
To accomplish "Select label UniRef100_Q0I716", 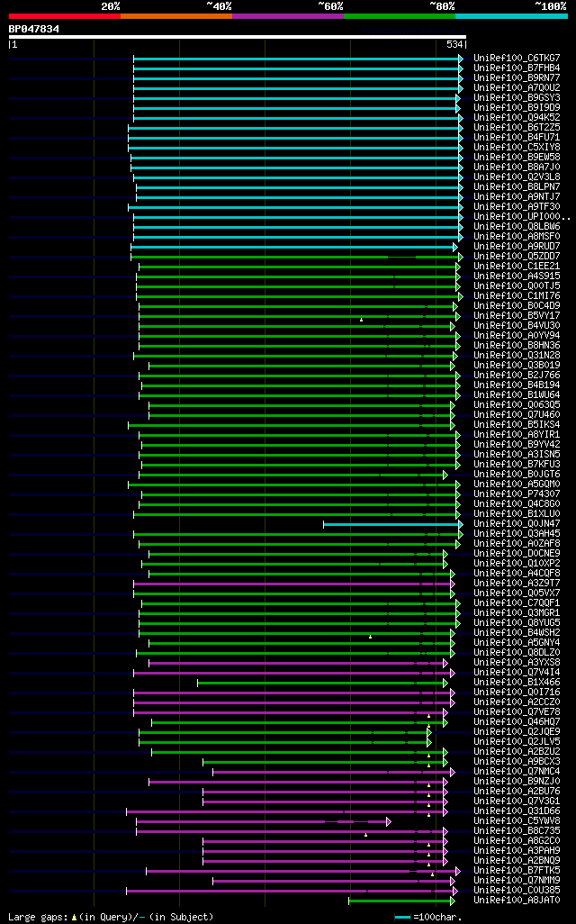I will pos(517,693).
